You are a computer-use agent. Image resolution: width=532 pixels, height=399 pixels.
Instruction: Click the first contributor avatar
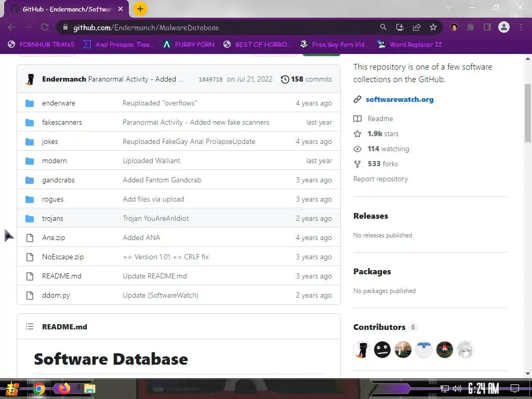tap(362, 350)
